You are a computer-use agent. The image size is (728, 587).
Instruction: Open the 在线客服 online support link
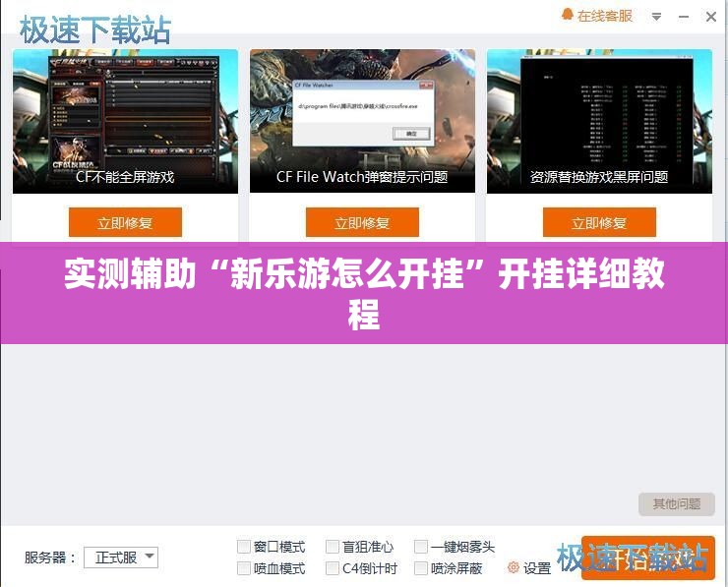click(604, 16)
